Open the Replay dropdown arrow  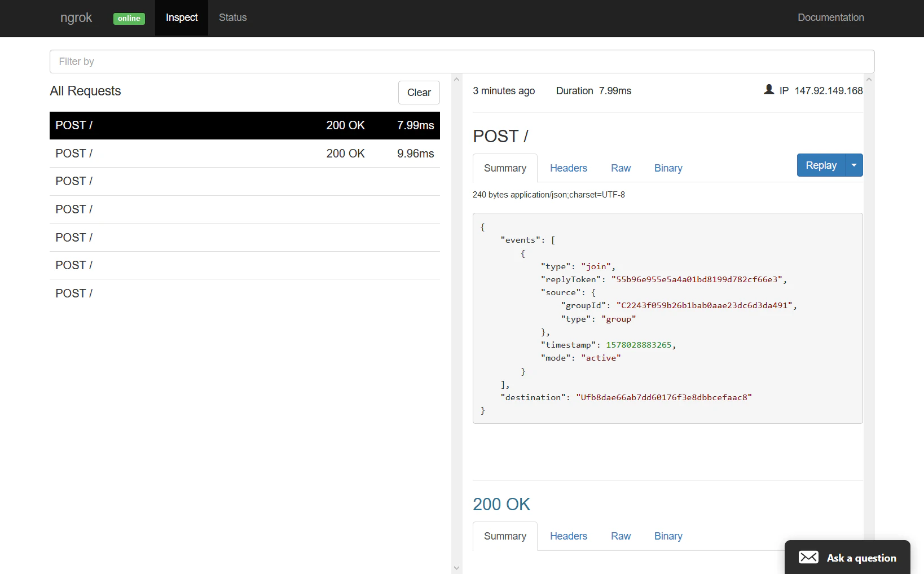[x=853, y=165]
